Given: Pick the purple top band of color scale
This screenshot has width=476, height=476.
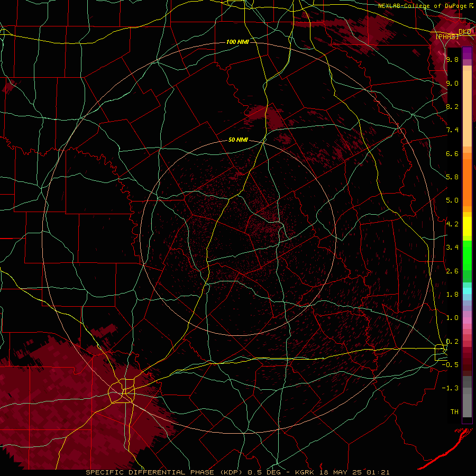Looking at the screenshot, I should [x=467, y=53].
